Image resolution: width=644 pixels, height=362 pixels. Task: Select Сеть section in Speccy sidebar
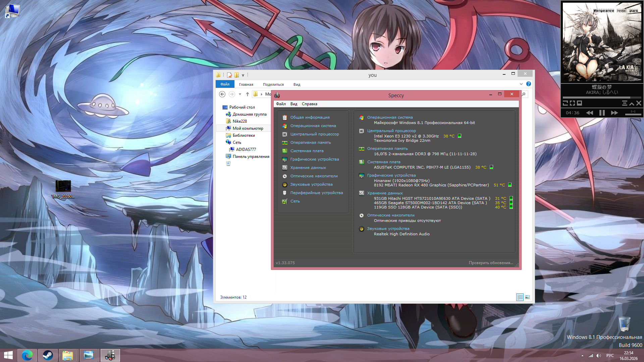click(x=295, y=201)
